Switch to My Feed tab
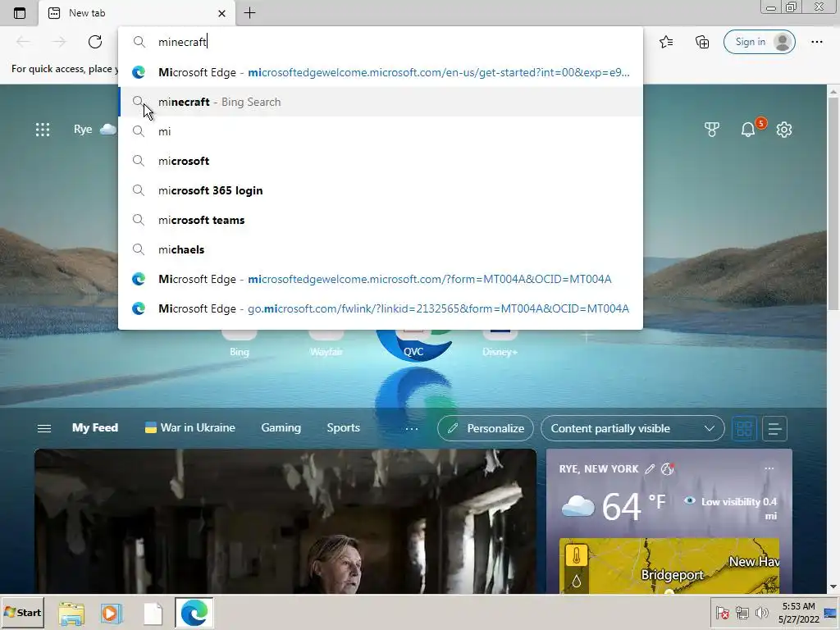Image resolution: width=840 pixels, height=630 pixels. pyautogui.click(x=95, y=427)
